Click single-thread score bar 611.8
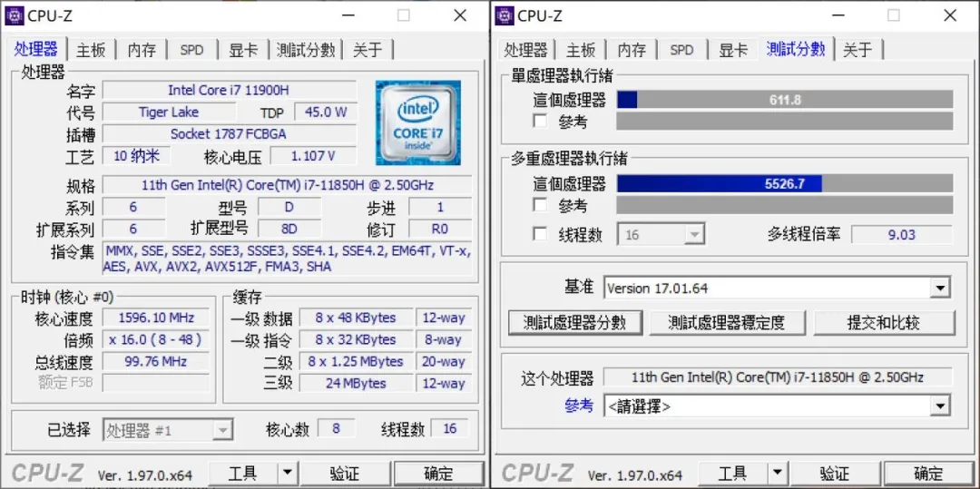 (x=785, y=100)
